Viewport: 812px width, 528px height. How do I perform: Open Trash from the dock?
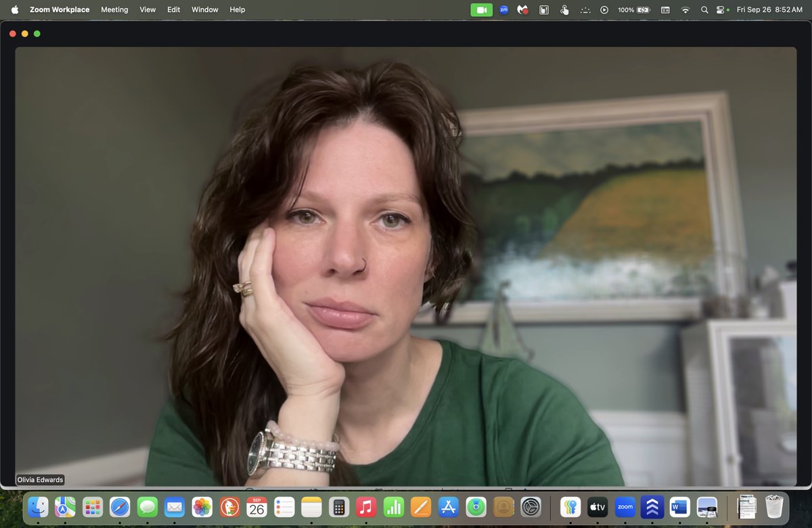point(773,506)
